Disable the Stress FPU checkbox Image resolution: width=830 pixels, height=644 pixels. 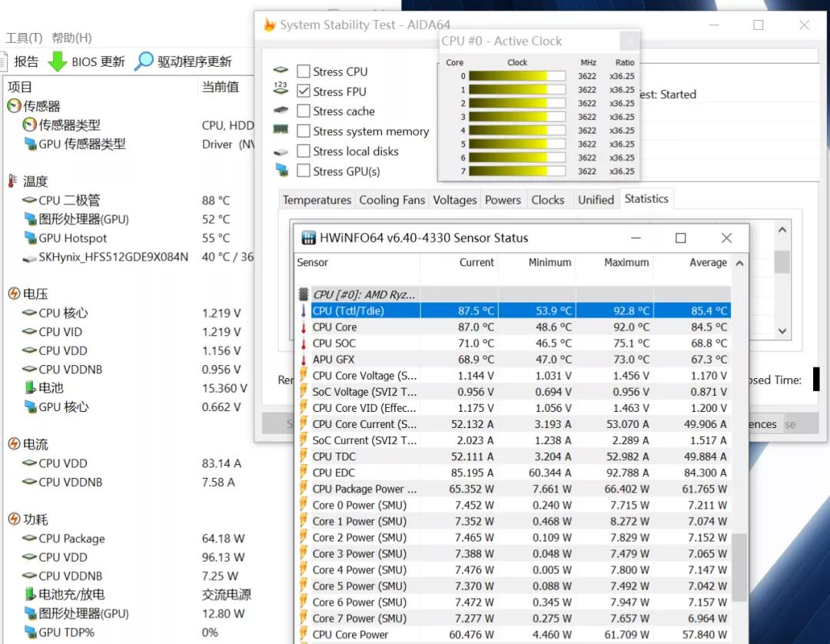point(304,91)
